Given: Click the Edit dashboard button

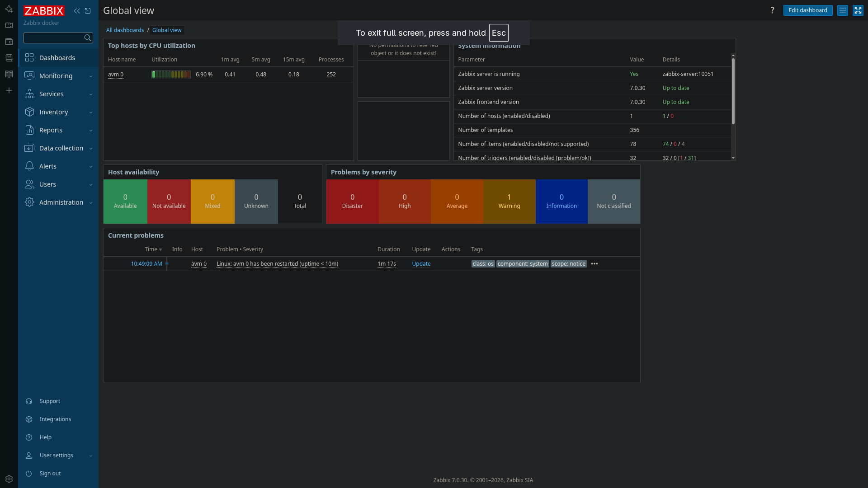Looking at the screenshot, I should (x=808, y=10).
